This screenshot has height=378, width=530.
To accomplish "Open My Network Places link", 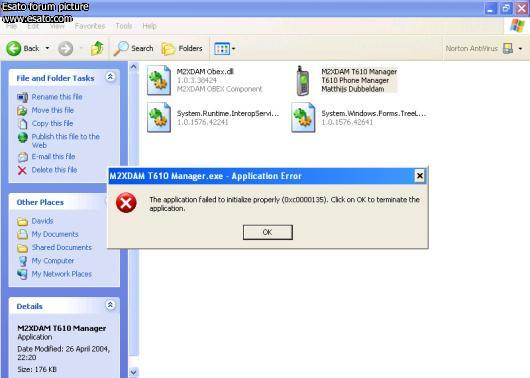I will click(x=62, y=274).
